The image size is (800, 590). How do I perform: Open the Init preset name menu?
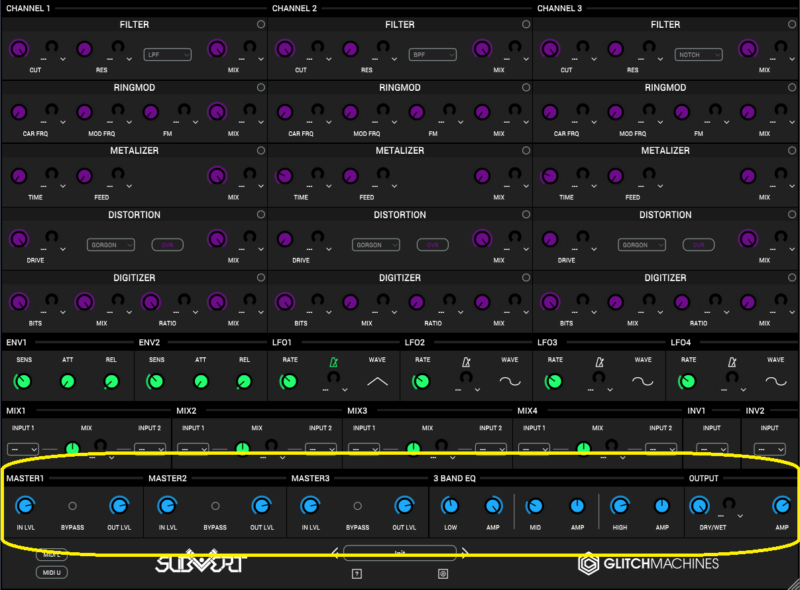pos(400,552)
